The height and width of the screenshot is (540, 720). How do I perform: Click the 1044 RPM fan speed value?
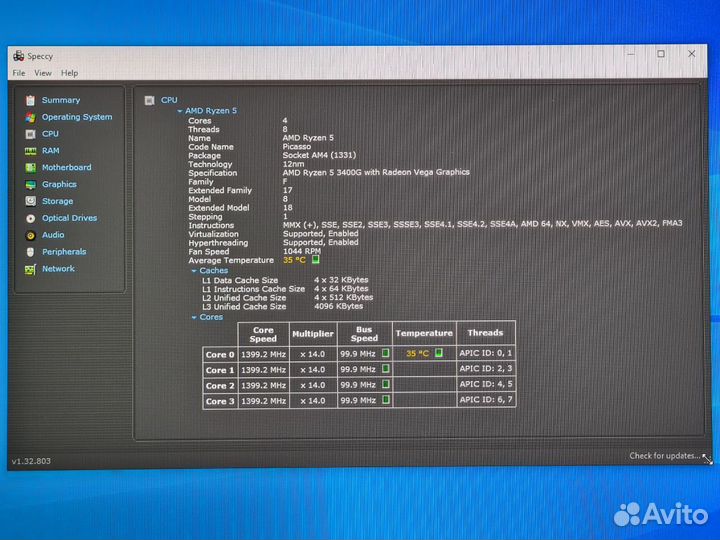pos(302,251)
